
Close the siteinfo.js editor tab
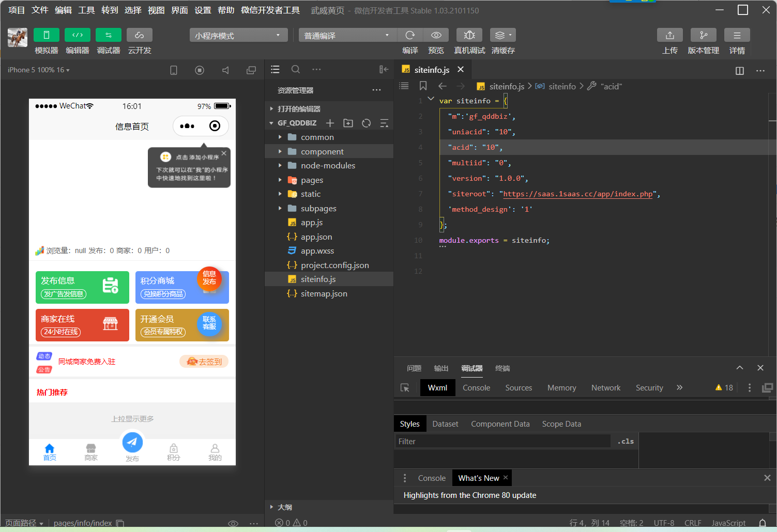click(461, 69)
